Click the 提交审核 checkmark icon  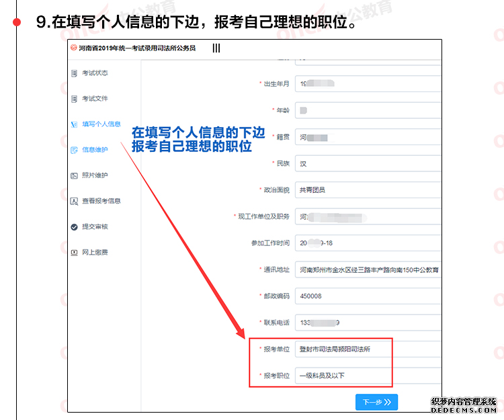[74, 227]
